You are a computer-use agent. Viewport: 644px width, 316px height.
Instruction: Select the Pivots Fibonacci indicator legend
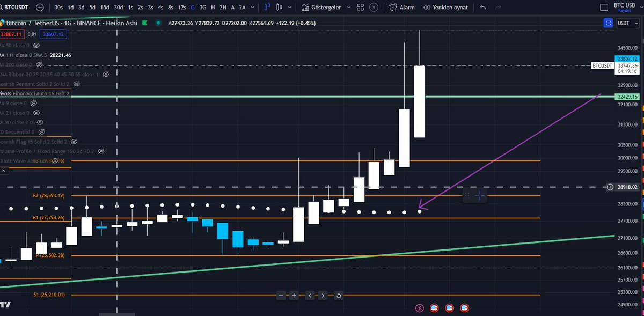(x=35, y=93)
